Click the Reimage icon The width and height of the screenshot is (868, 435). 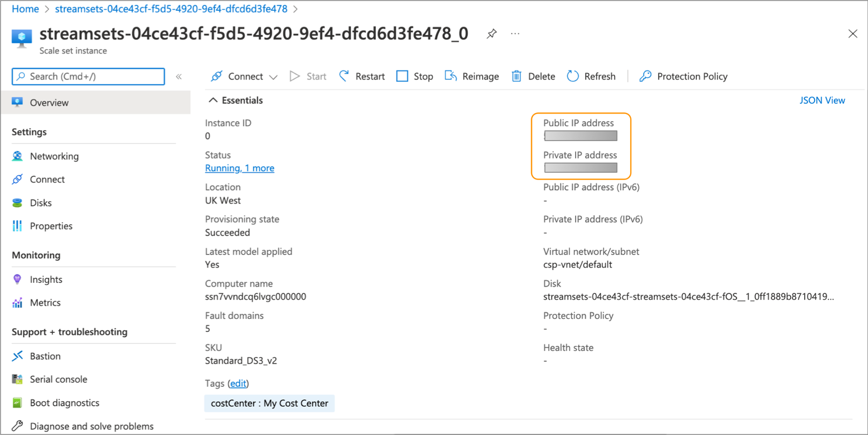tap(451, 76)
